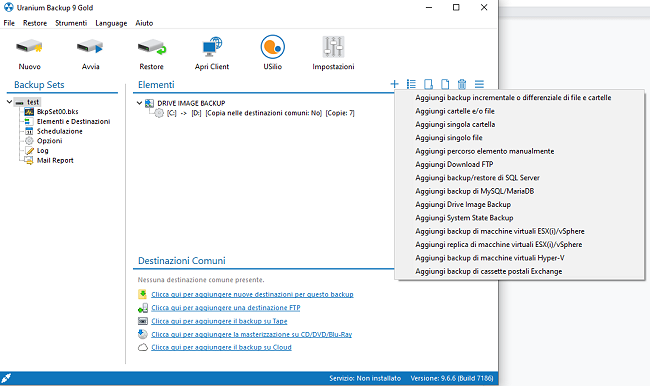This screenshot has height=386, width=650.
Task: Click the copy page icon in the Elementi header
Action: tap(445, 84)
